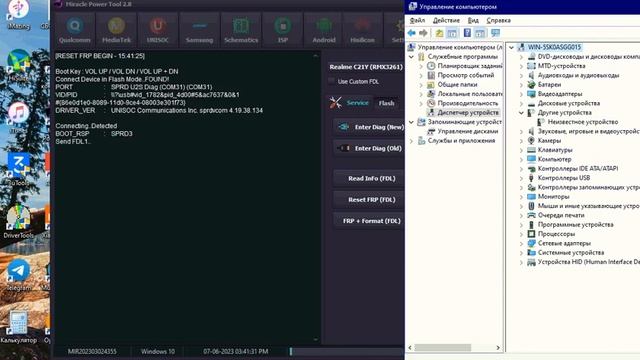This screenshot has width=640, height=360.
Task: Click the iTunes desktop icon
Action: 18,118
